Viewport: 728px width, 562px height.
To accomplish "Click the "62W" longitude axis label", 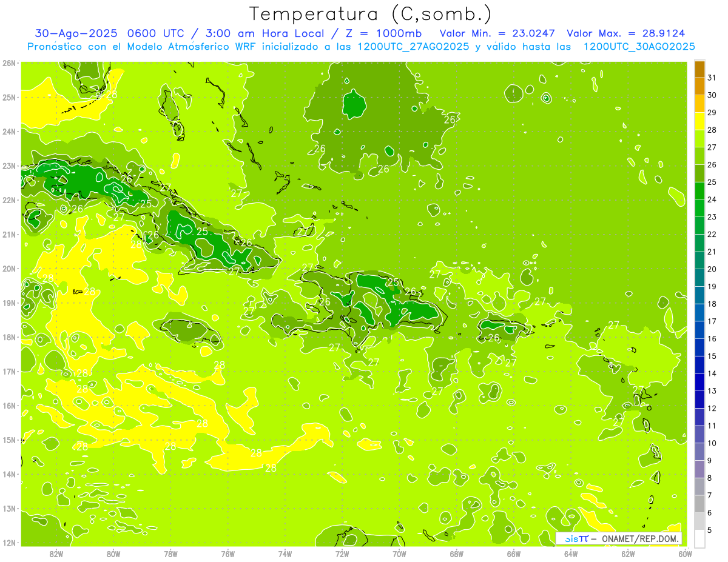I will point(628,554).
